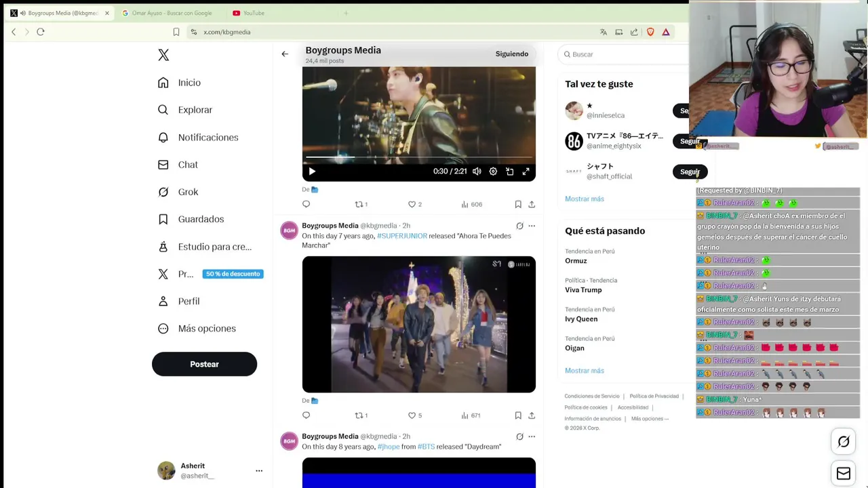Viewport: 868px width, 488px height.
Task: View analytics showing 606 views
Action: 471,204
